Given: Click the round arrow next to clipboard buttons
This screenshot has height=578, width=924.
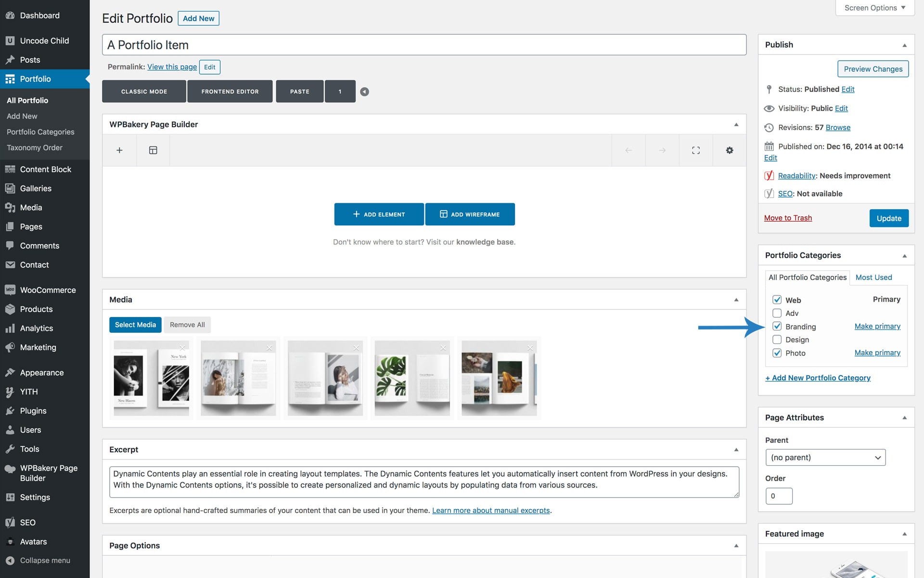Looking at the screenshot, I should (x=365, y=92).
